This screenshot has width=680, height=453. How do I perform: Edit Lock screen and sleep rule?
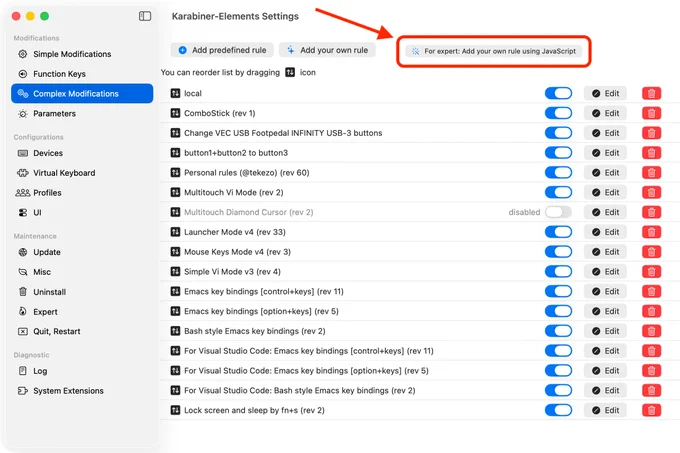tap(605, 410)
